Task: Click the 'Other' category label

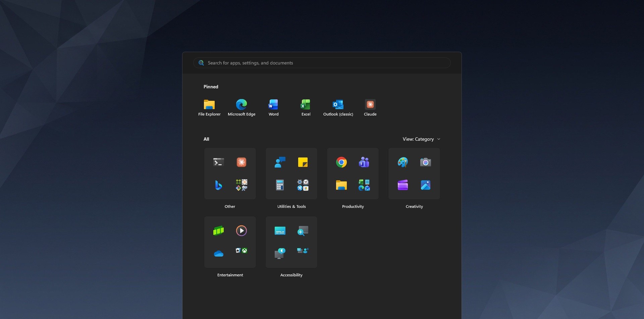Action: click(x=230, y=207)
